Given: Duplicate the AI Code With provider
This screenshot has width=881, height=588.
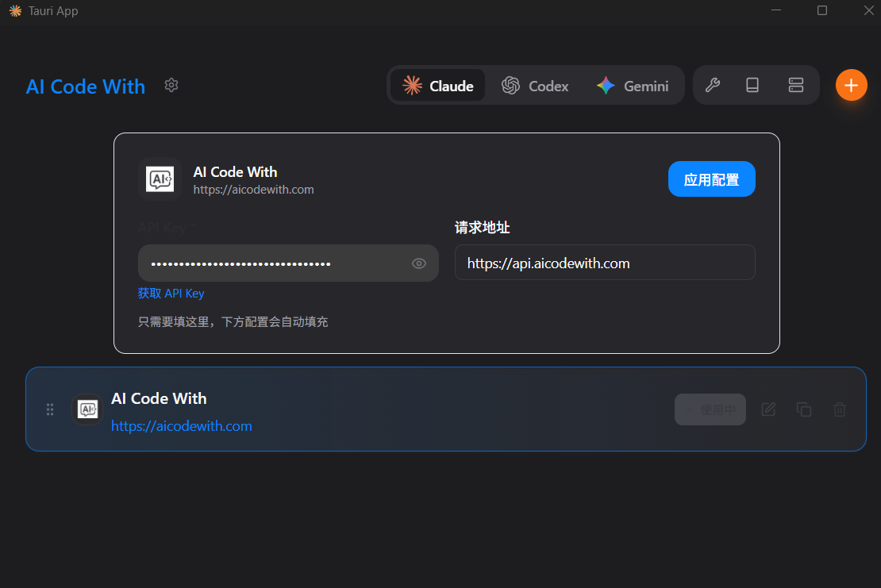Looking at the screenshot, I should pyautogui.click(x=804, y=409).
